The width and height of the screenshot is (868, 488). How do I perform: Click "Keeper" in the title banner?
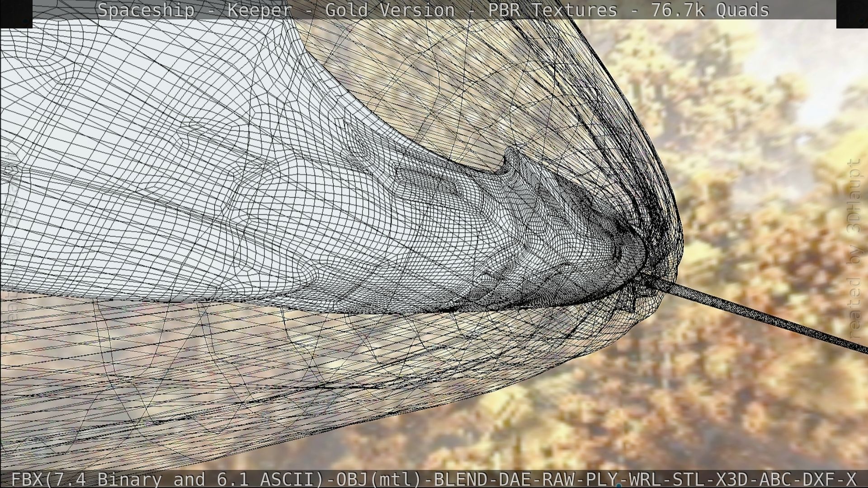(259, 10)
